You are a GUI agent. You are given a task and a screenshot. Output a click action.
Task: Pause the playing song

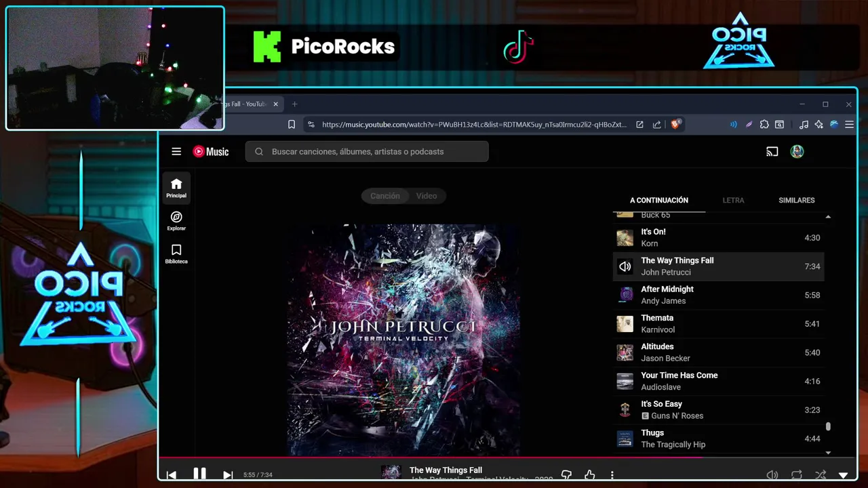(199, 474)
